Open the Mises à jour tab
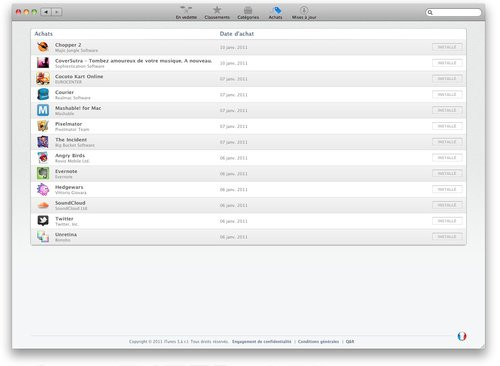Image resolution: width=500 pixels, height=366 pixels. pos(304,13)
